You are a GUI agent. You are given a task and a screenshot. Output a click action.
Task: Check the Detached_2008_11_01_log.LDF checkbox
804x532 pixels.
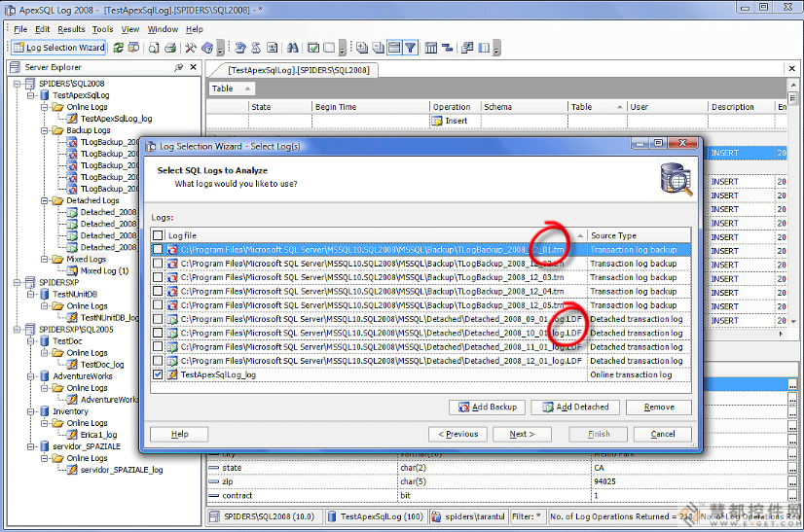point(158,347)
